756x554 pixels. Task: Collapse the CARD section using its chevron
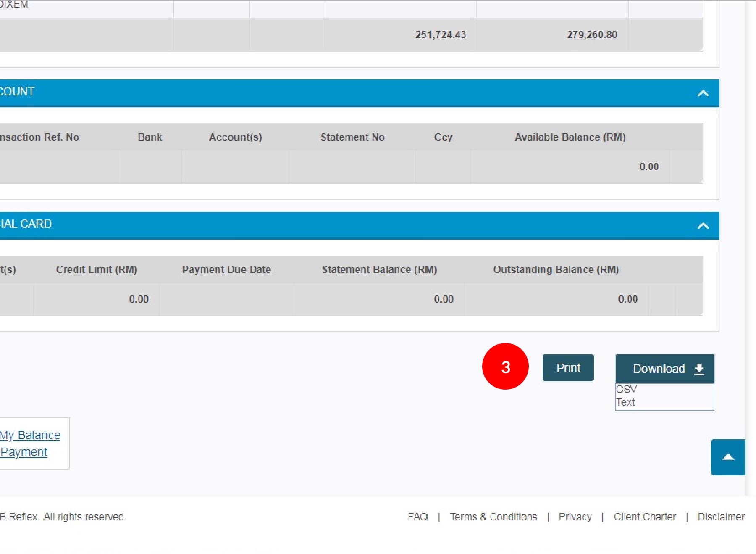coord(703,226)
